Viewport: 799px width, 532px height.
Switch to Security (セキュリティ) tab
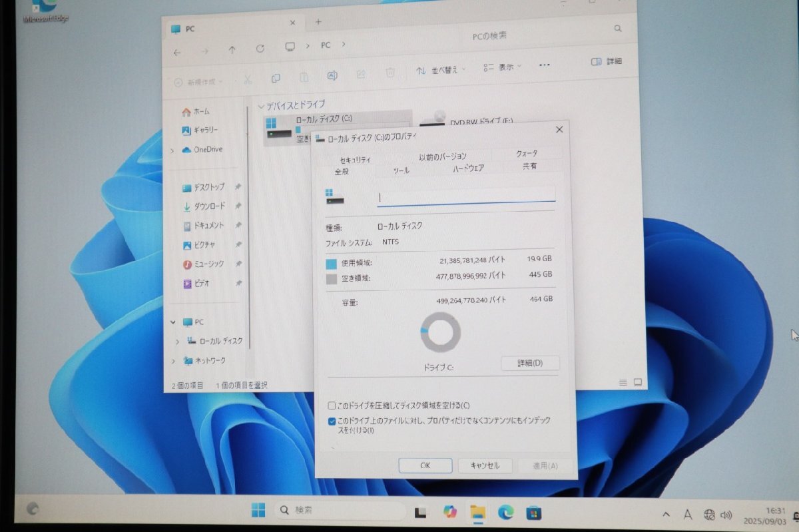pos(355,160)
